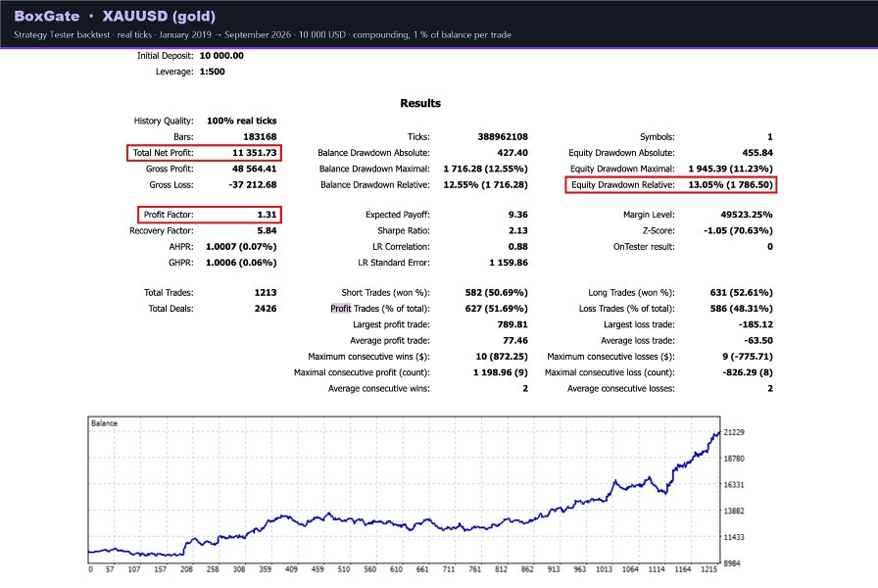Click Equity Drawdown Relative value 13.05% (1 786.50)
Viewport: 878px width, 588px height.
[x=731, y=185]
